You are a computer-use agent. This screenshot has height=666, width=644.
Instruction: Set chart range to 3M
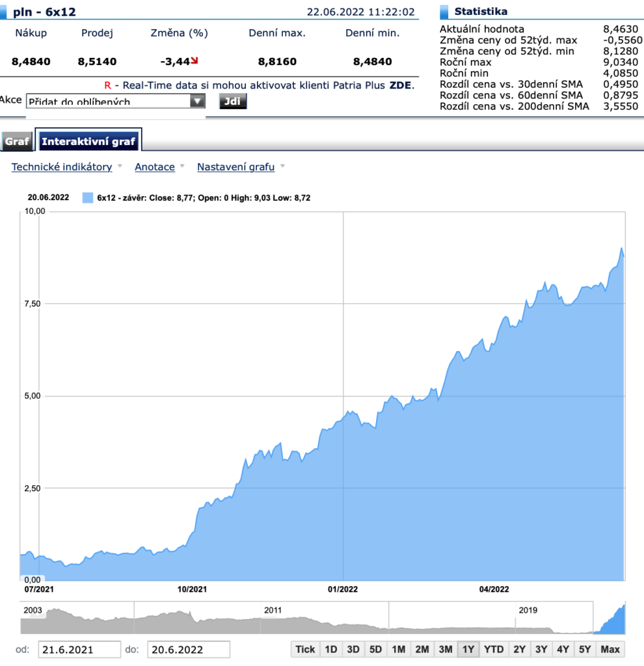(445, 650)
